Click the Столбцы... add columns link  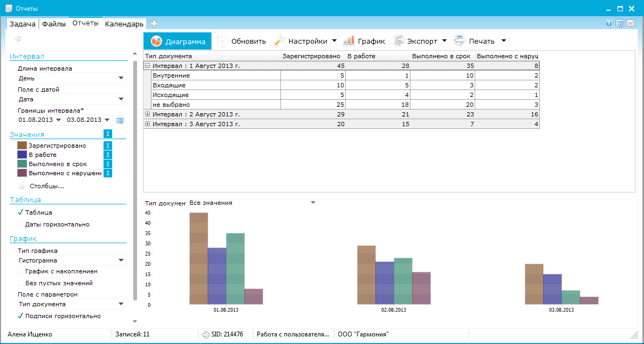(x=41, y=187)
